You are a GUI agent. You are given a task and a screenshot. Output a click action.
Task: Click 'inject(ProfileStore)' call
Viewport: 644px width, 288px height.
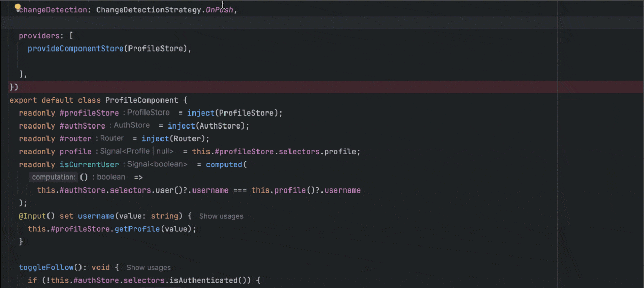[x=233, y=113]
